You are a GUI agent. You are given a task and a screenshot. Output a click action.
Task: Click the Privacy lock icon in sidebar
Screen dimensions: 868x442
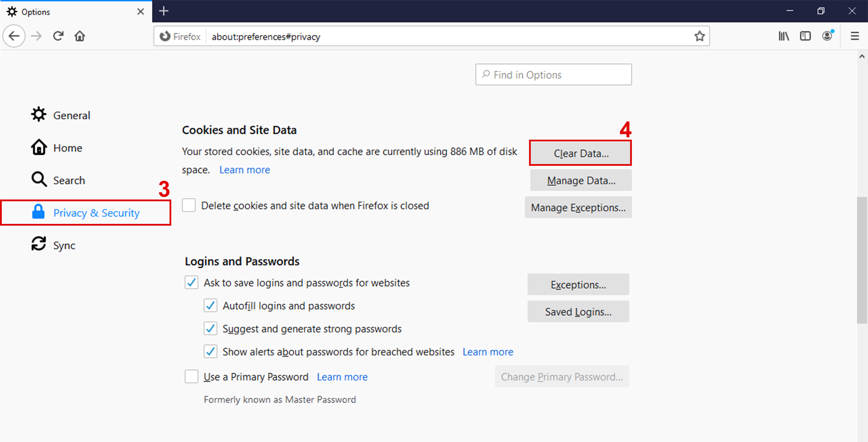coord(39,212)
